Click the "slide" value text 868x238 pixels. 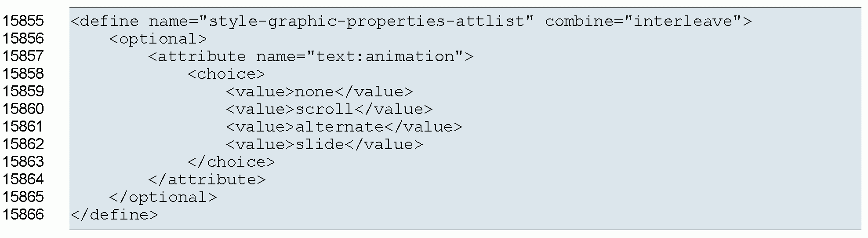[319, 144]
